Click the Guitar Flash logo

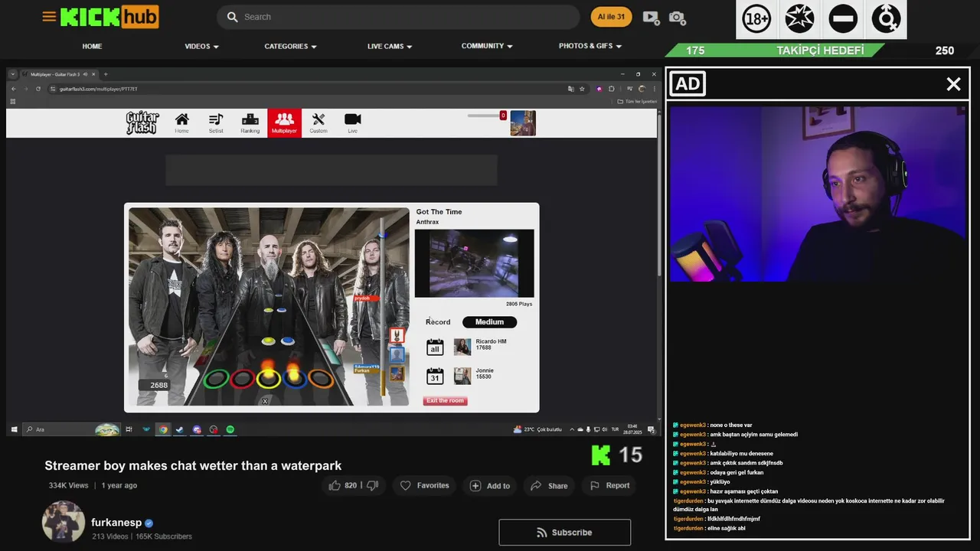[x=142, y=122]
